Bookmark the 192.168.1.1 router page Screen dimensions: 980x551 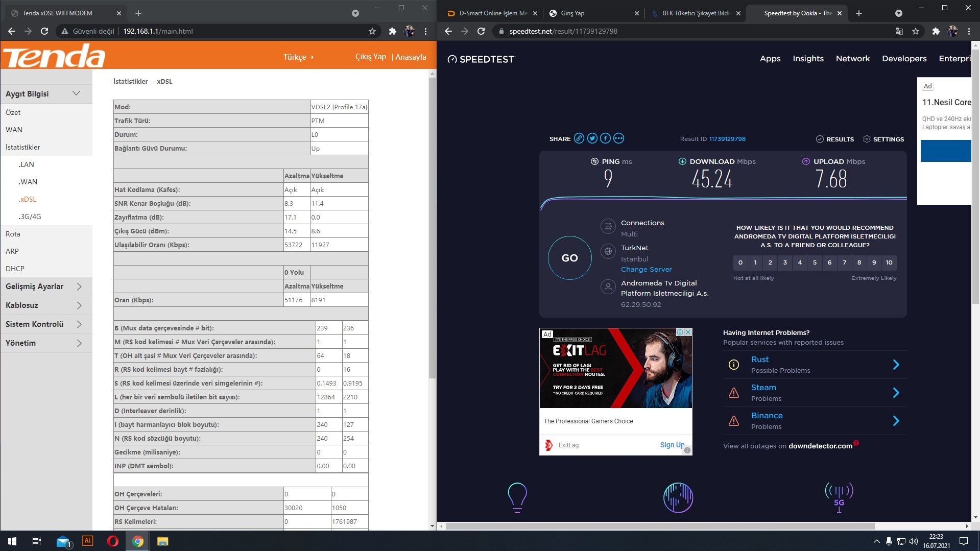[372, 31]
